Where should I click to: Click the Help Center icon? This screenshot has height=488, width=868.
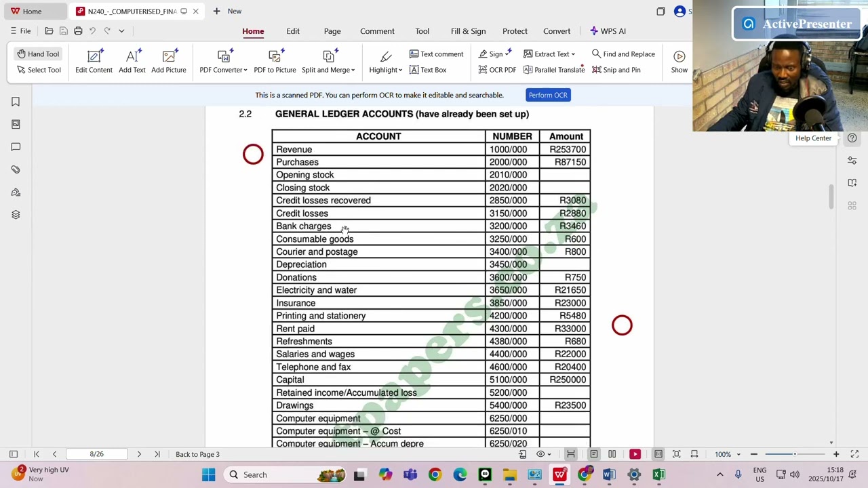point(852,138)
